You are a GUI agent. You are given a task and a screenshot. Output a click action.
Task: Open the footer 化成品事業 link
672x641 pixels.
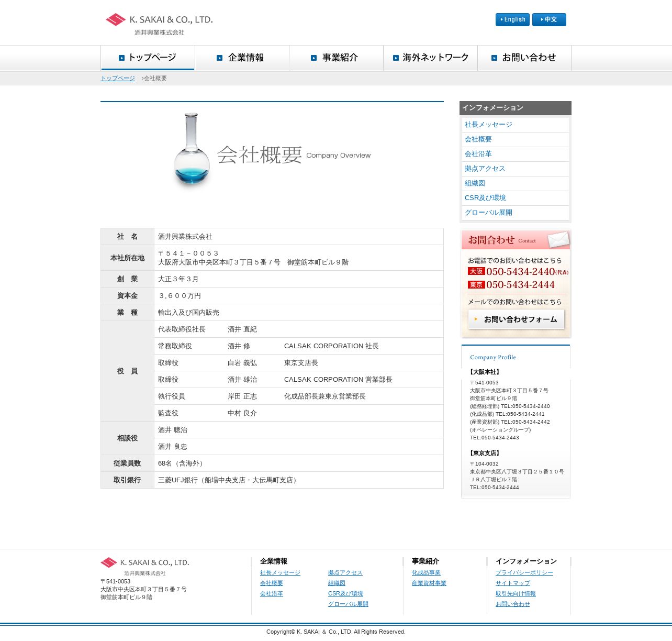click(x=426, y=573)
